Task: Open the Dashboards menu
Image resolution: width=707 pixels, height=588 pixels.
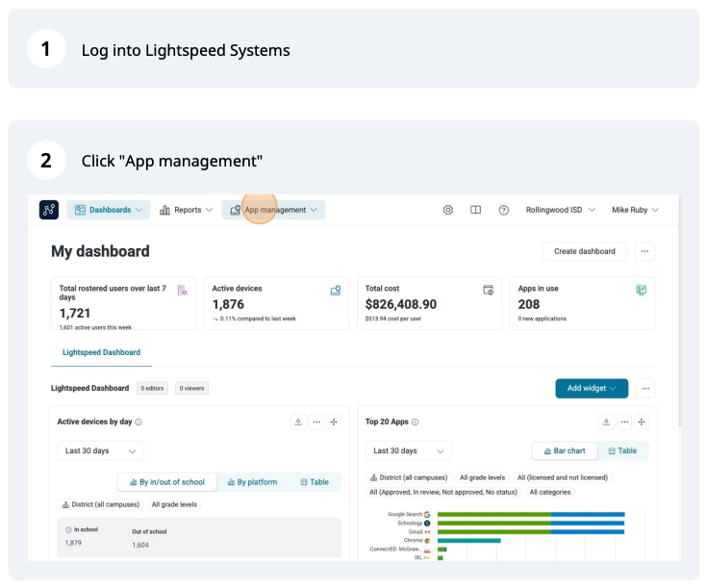Action: pos(108,210)
